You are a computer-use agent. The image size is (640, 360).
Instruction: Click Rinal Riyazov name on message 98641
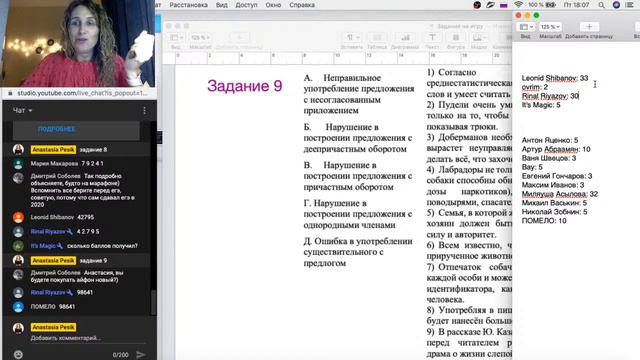[48, 292]
